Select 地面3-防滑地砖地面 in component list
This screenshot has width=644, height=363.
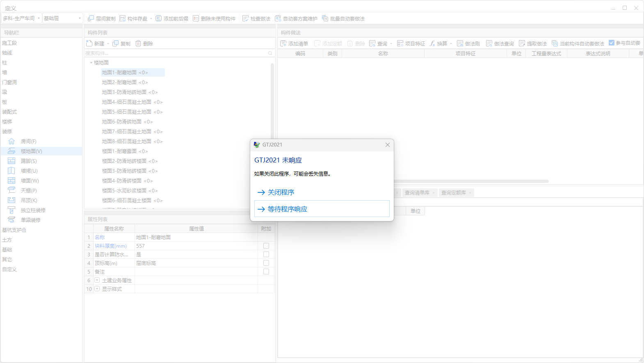point(130,92)
